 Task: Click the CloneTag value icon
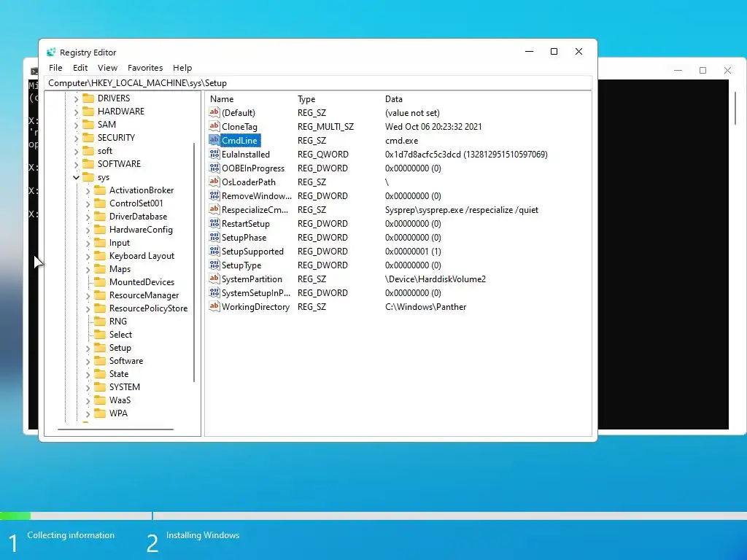coord(214,126)
